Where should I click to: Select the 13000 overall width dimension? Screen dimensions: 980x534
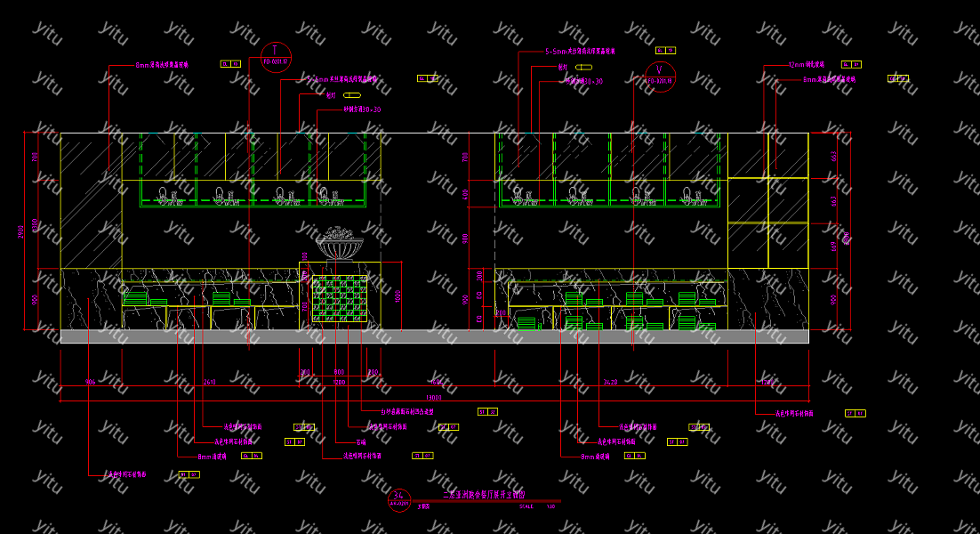point(434,397)
